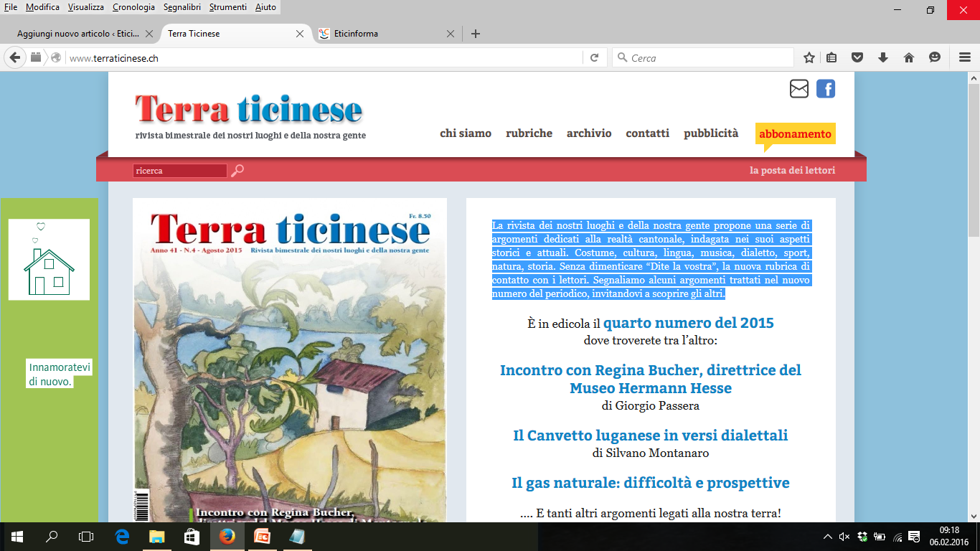Click the Terra ticinese site logo
980x551 pixels.
click(x=249, y=110)
